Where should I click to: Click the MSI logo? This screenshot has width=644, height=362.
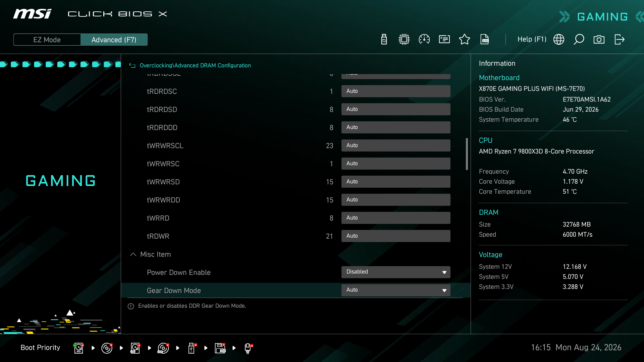tap(32, 14)
